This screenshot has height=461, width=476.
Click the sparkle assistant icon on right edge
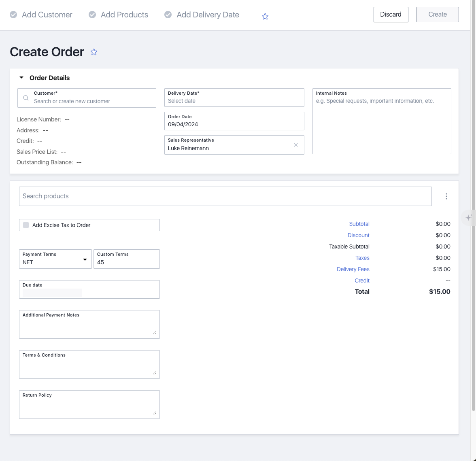point(468,218)
